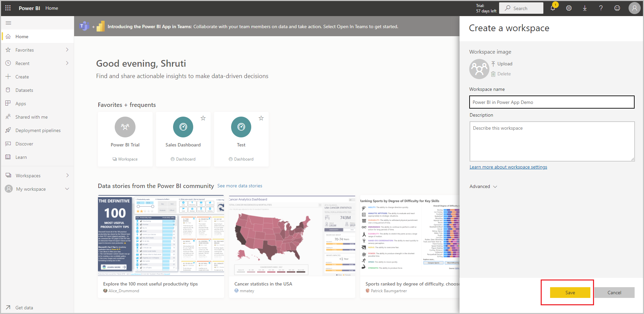Click the Home house icon
Image resolution: width=644 pixels, height=314 pixels.
pyautogui.click(x=8, y=36)
